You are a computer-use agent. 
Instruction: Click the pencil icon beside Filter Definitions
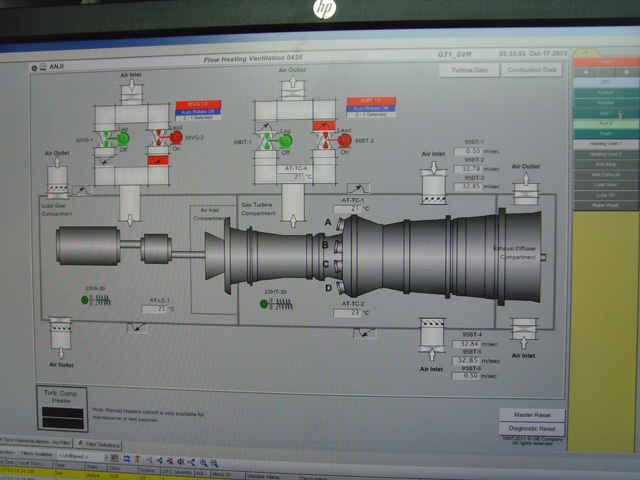(x=80, y=444)
